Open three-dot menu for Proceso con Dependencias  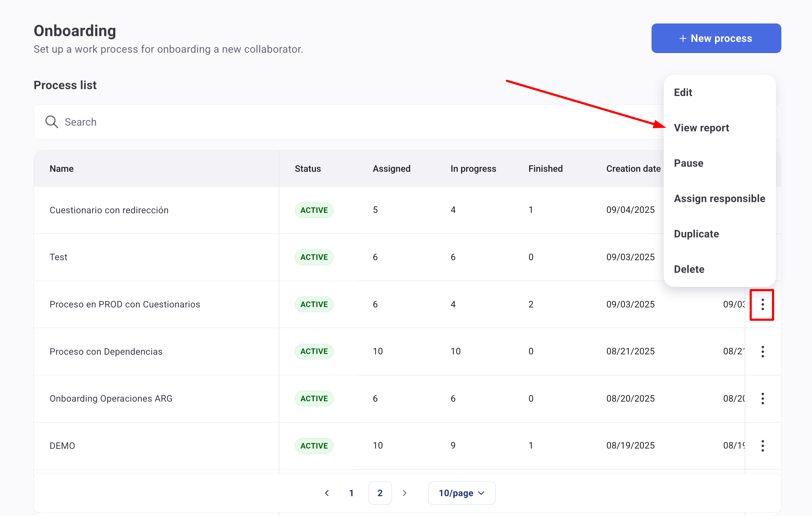(762, 351)
